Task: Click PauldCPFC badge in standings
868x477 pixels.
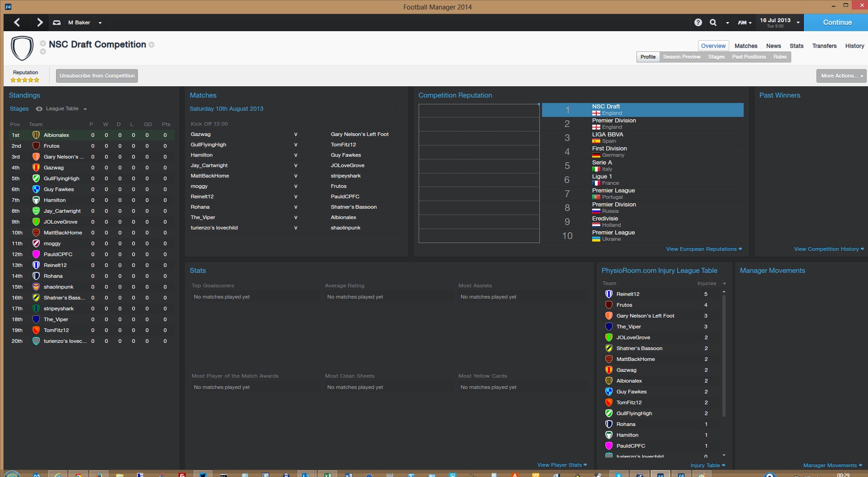Action: 36,254
